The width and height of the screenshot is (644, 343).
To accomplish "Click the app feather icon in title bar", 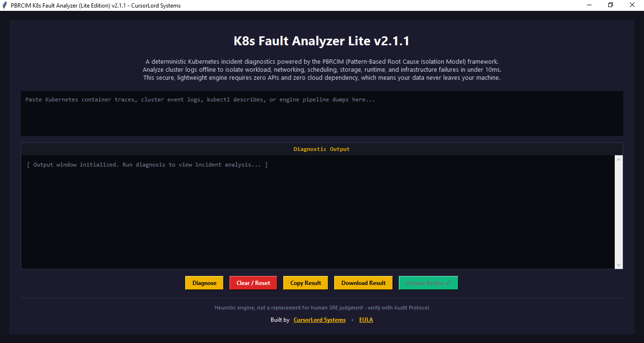I will (x=5, y=6).
